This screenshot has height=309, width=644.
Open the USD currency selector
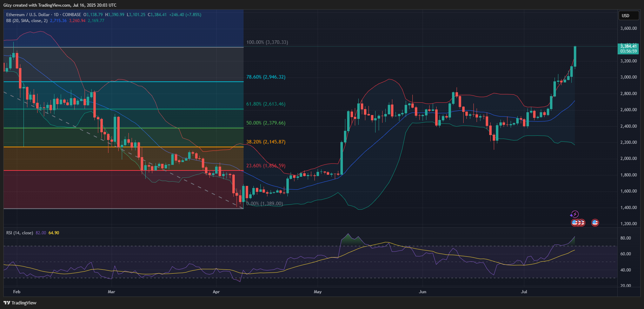pyautogui.click(x=629, y=15)
